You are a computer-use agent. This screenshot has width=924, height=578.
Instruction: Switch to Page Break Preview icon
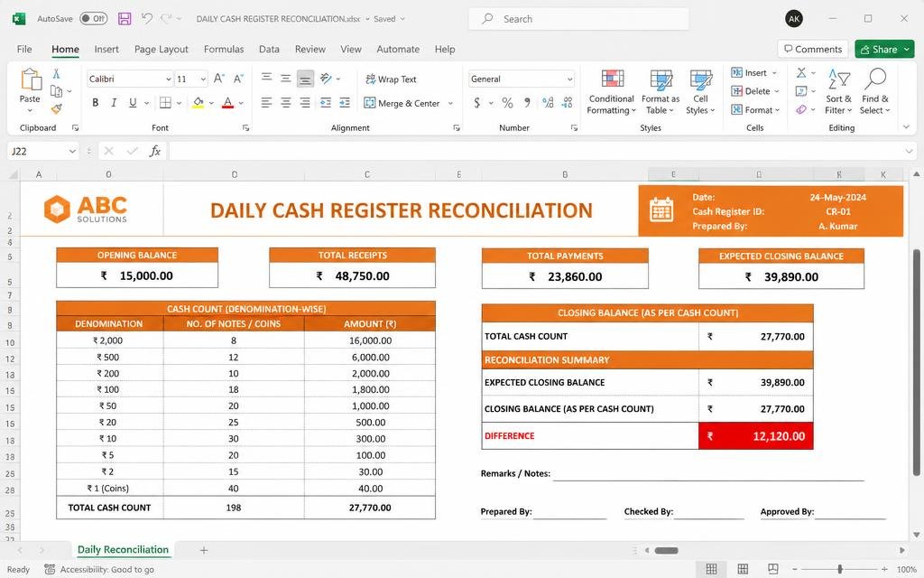coord(773,569)
